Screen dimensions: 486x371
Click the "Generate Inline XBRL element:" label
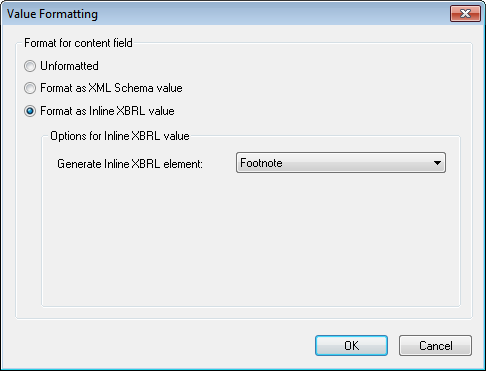(130, 164)
